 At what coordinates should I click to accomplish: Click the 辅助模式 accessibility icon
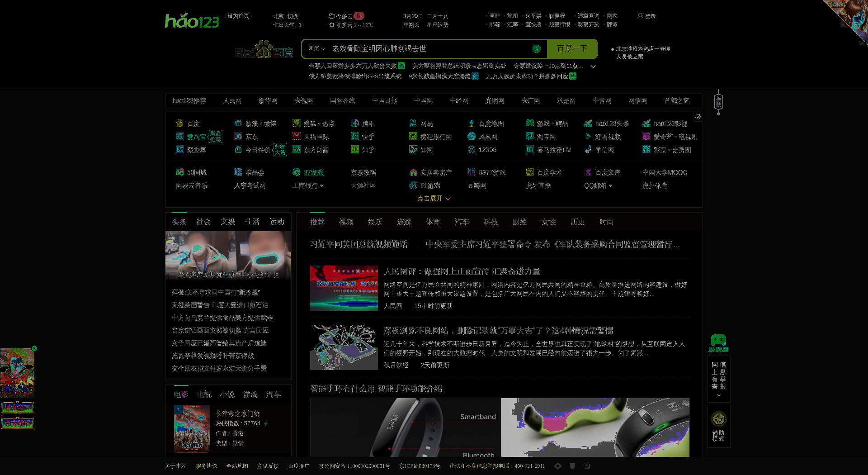[x=718, y=419]
